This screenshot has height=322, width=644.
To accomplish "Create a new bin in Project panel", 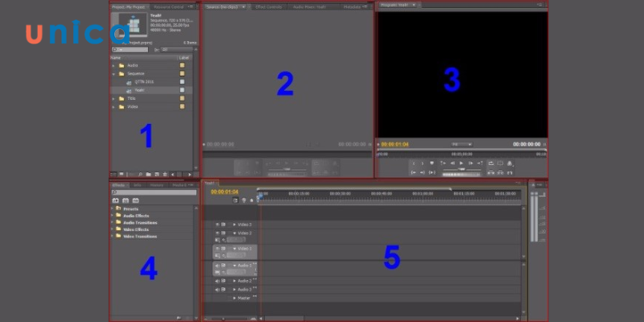I will coord(149,174).
